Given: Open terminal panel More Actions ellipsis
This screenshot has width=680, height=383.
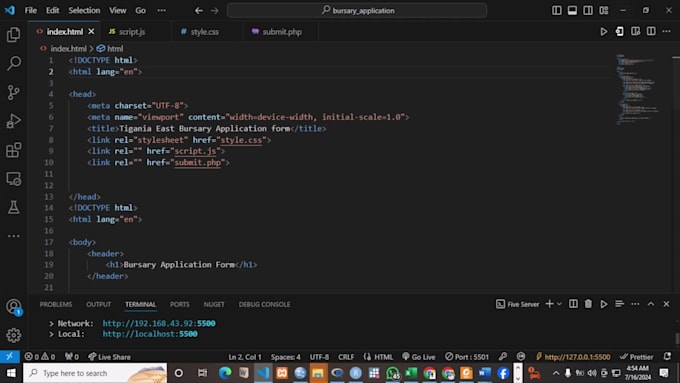Looking at the screenshot, I should tap(635, 304).
